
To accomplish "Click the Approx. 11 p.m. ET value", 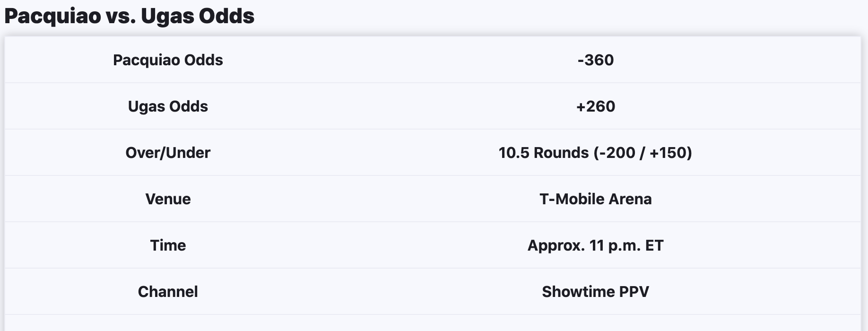I will (x=595, y=245).
